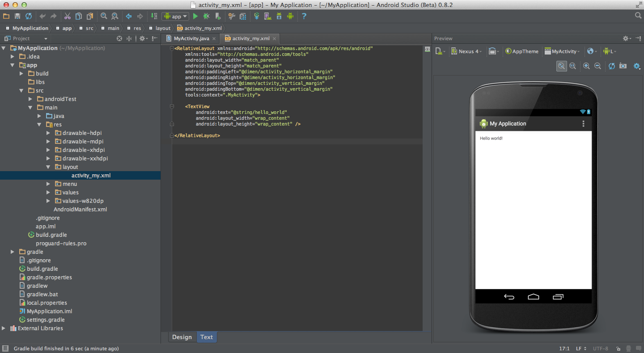This screenshot has width=644, height=353.
Task: Open the locale globe dropdown
Action: pyautogui.click(x=593, y=51)
